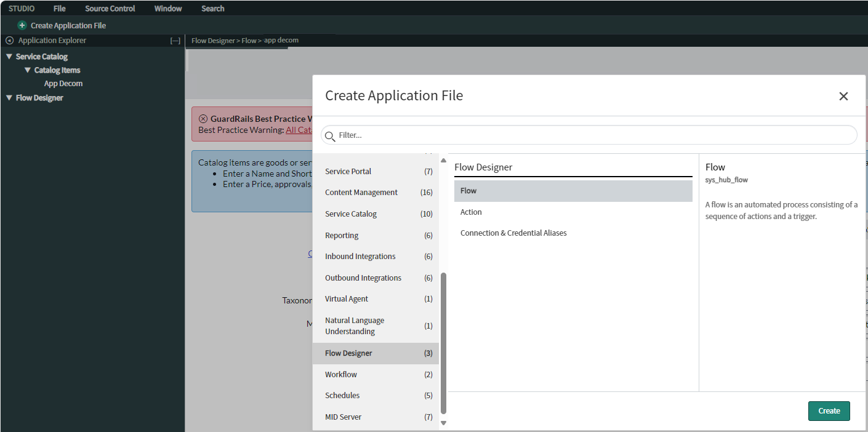Click the category list scroll down arrow
The image size is (868, 432).
(443, 423)
